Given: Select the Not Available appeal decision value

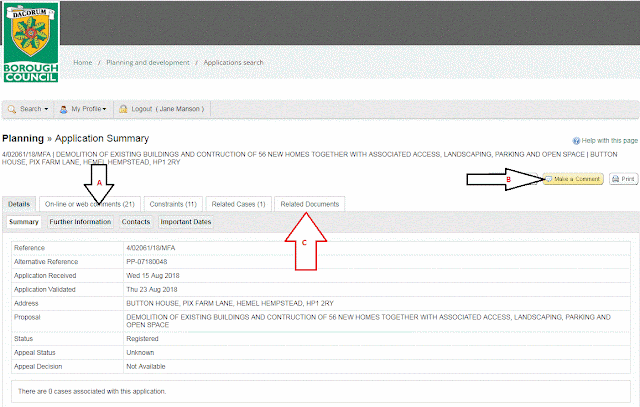Looking at the screenshot, I should [146, 367].
